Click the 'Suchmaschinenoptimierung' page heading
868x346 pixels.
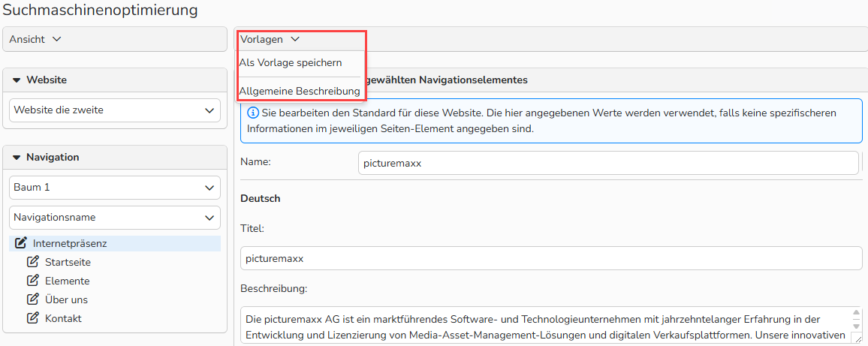coord(100,10)
